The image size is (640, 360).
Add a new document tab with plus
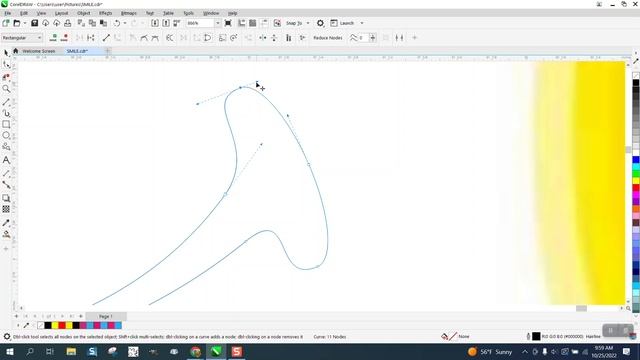pyautogui.click(x=108, y=51)
